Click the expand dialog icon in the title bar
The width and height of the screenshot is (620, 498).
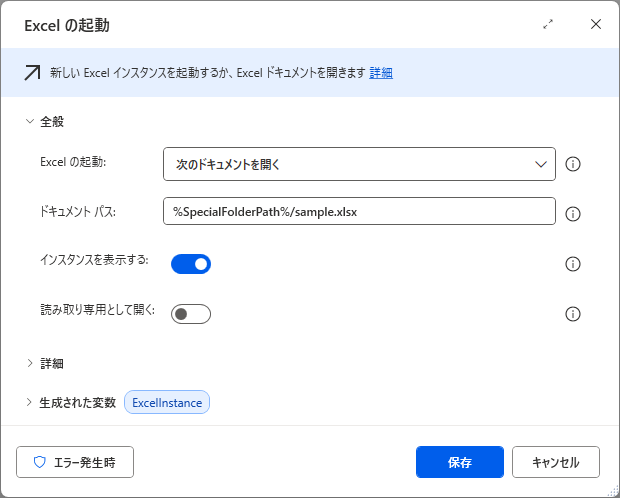[548, 24]
